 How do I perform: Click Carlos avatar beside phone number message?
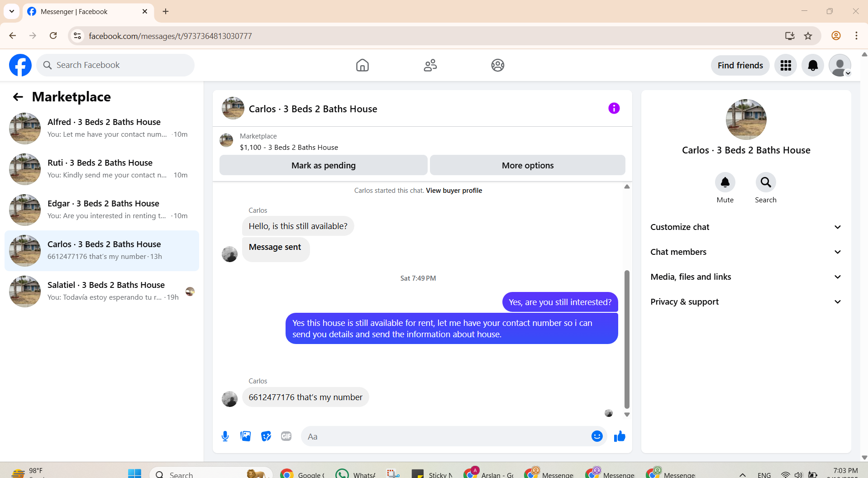(x=229, y=399)
